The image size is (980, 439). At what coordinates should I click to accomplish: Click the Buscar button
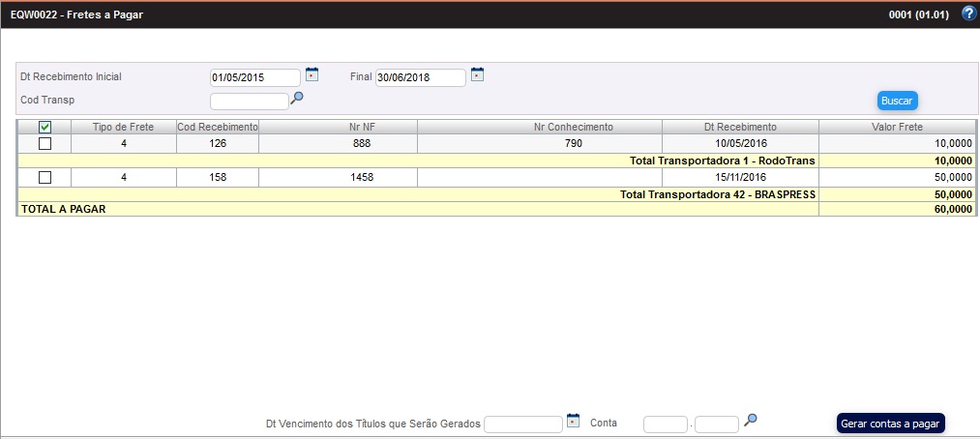coord(896,101)
